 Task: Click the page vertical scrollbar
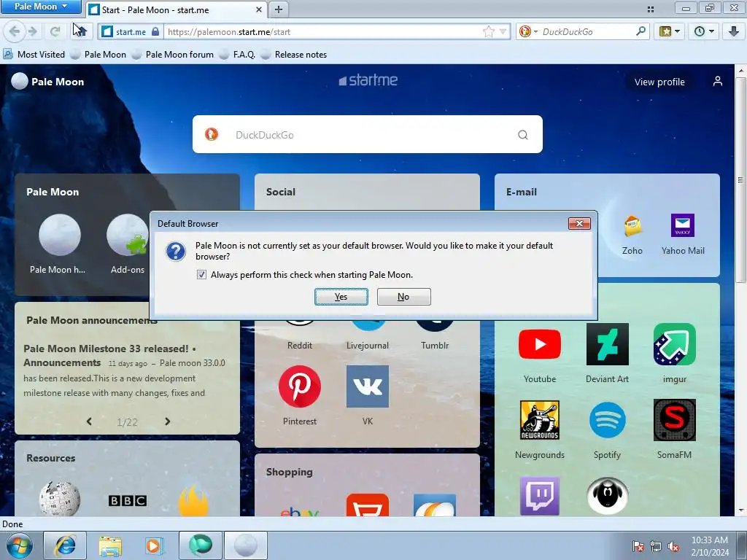coord(740,181)
